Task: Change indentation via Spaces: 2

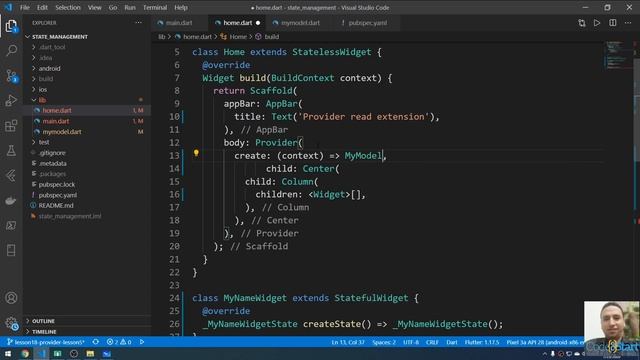Action: (x=384, y=342)
